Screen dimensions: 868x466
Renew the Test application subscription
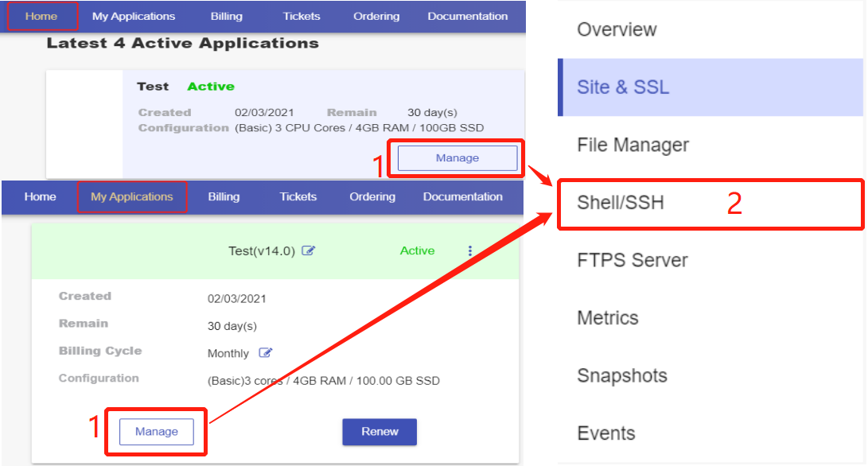(380, 431)
